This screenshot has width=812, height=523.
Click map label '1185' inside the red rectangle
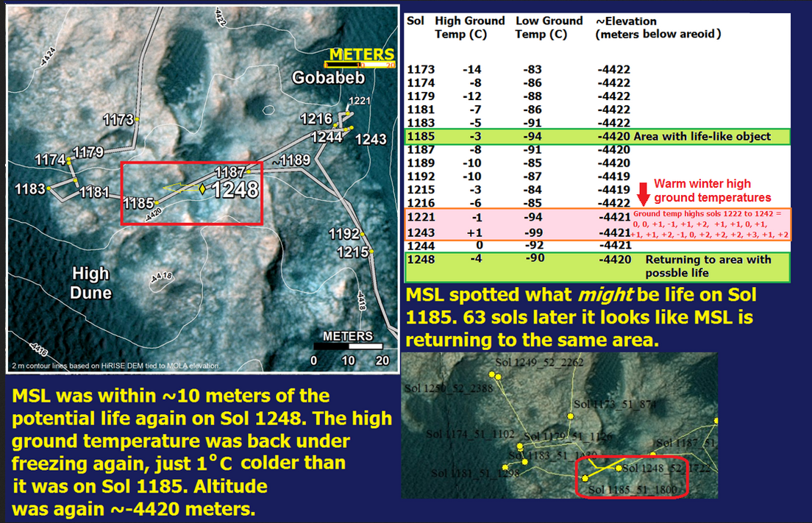coord(138,203)
